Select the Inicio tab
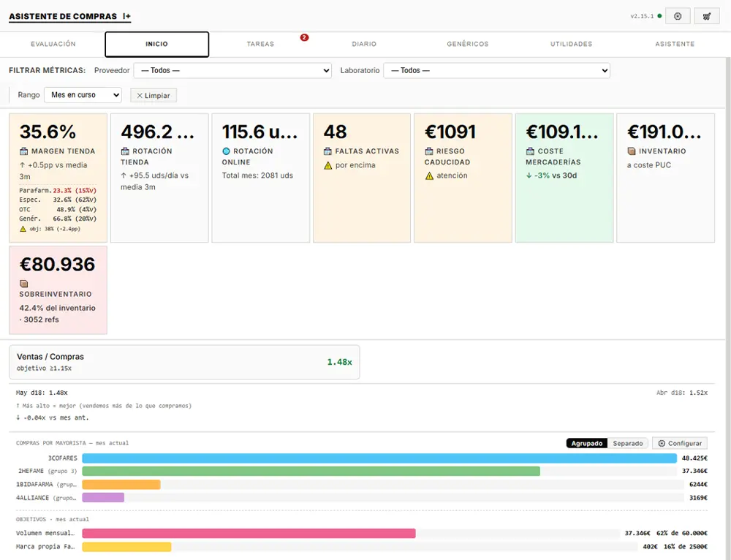This screenshot has height=560, width=731. click(x=156, y=45)
